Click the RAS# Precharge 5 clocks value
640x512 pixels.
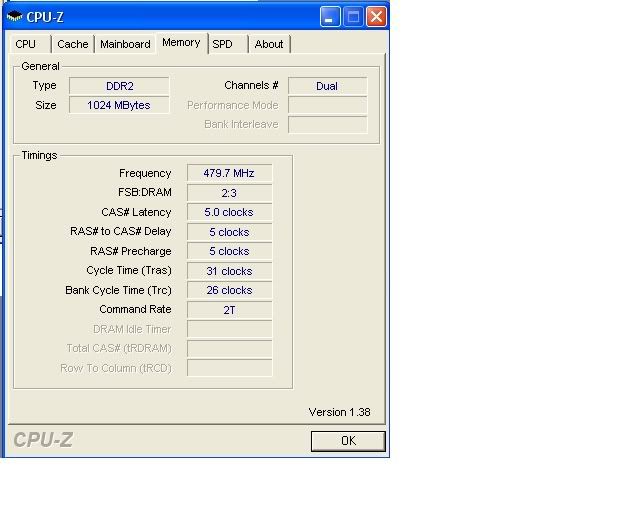229,251
